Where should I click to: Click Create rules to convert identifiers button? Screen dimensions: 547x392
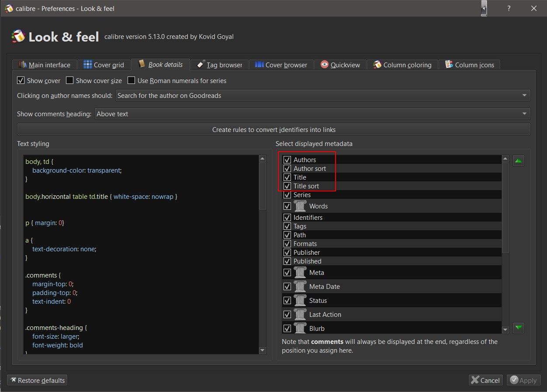pyautogui.click(x=273, y=130)
